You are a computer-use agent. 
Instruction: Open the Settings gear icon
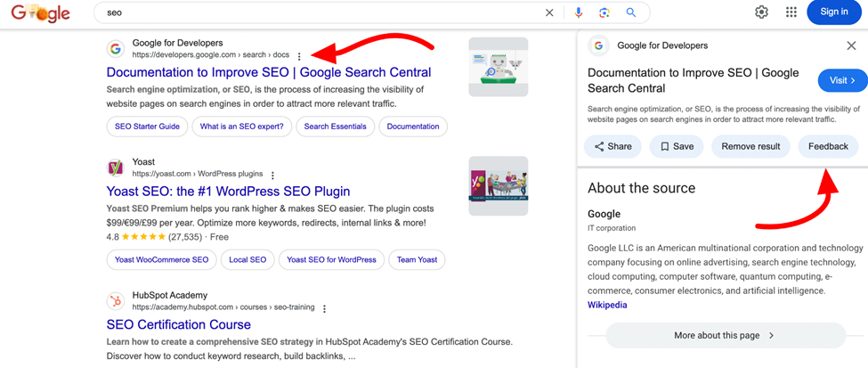pyautogui.click(x=762, y=12)
